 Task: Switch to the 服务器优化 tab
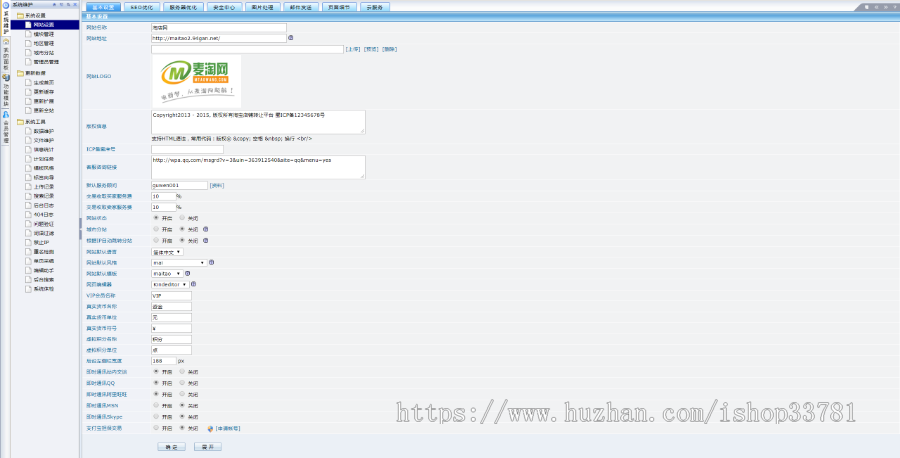click(x=183, y=7)
